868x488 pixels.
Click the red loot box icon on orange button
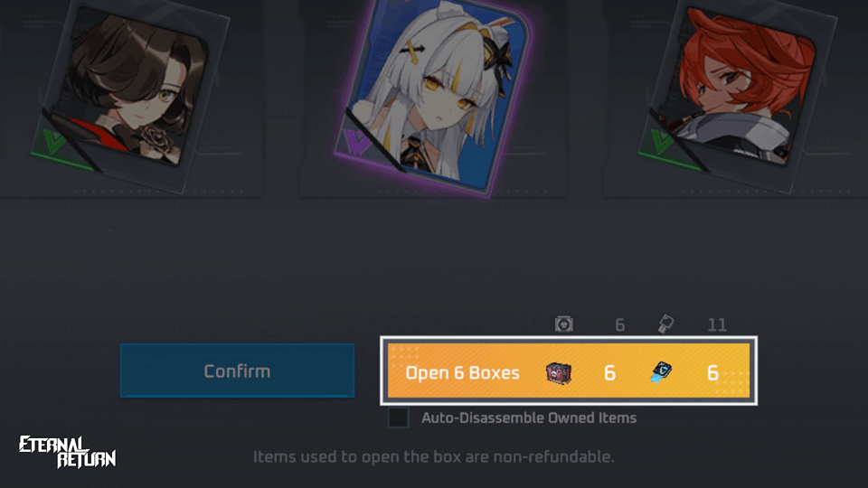559,373
